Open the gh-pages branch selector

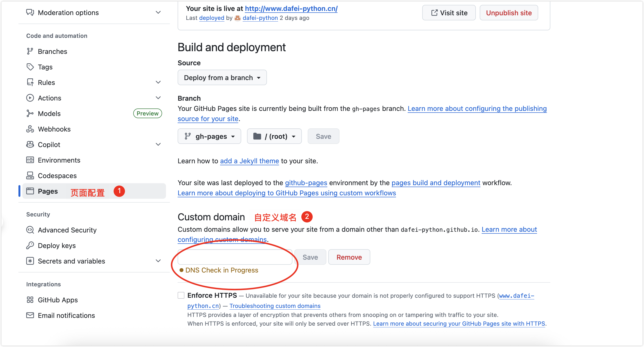click(209, 136)
